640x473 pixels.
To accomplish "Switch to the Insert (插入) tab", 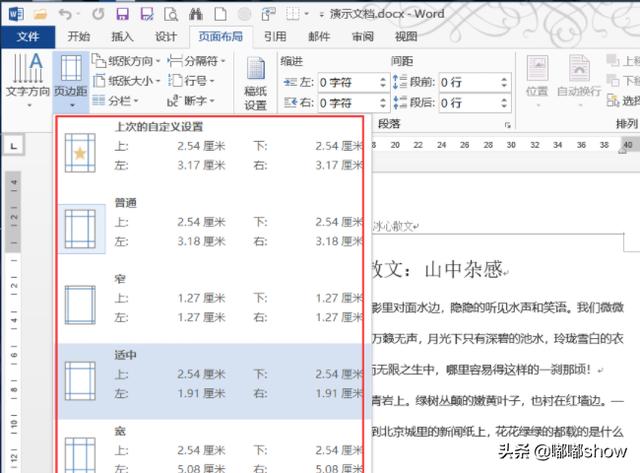I will click(122, 37).
